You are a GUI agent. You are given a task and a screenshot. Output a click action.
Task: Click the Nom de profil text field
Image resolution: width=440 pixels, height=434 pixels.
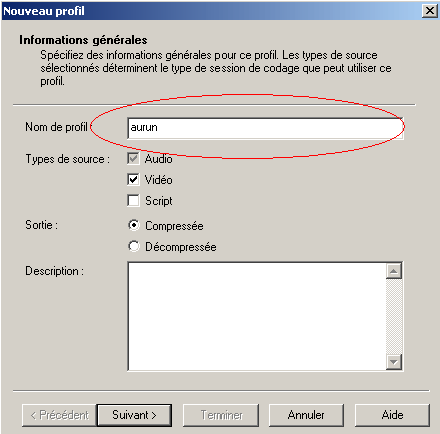(265, 128)
